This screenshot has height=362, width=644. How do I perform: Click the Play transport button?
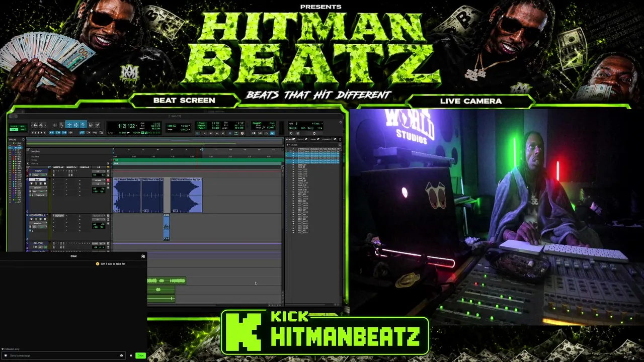click(x=236, y=133)
